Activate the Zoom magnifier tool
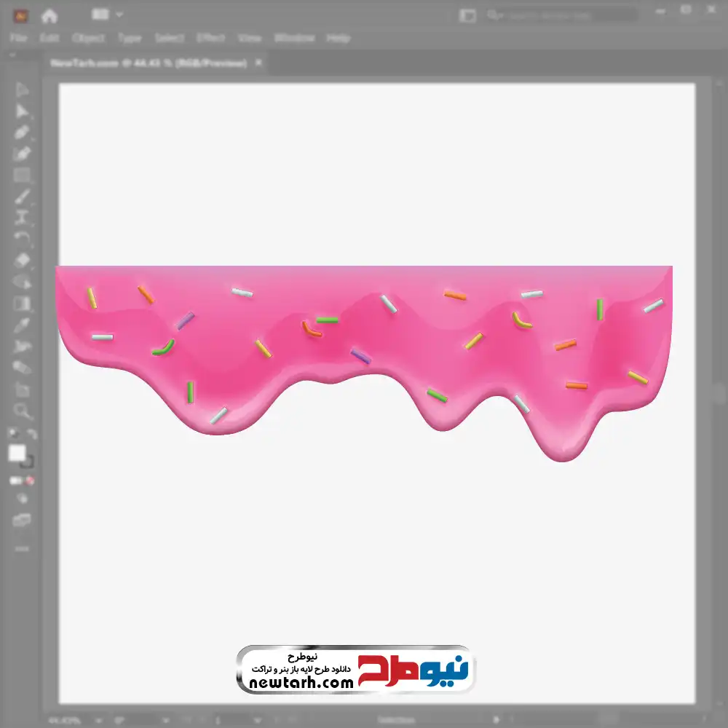The image size is (728, 728). [23, 411]
